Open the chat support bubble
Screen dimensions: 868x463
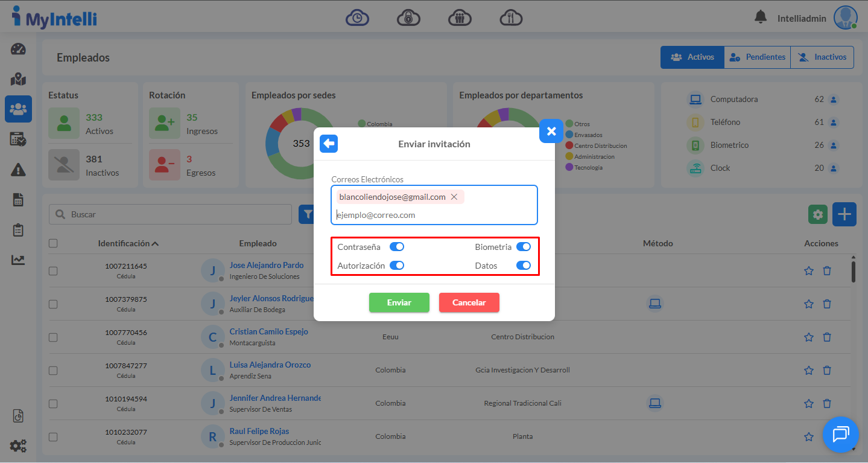(840, 434)
